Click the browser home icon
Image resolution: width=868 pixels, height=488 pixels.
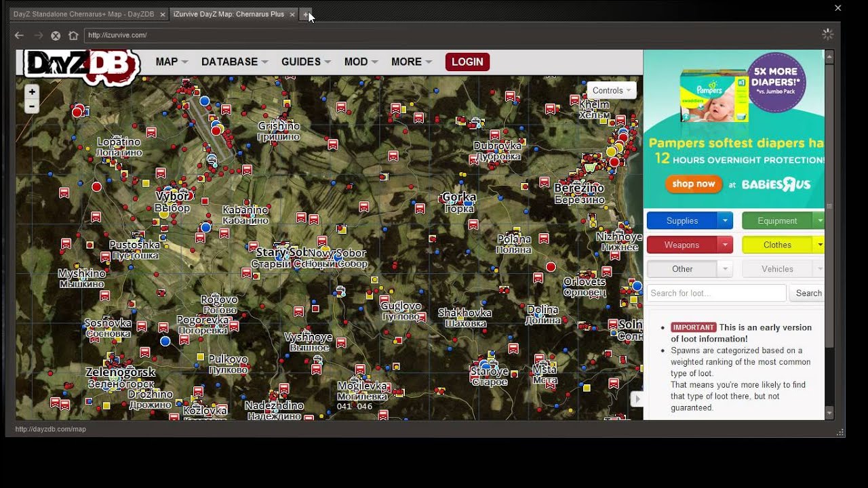73,35
